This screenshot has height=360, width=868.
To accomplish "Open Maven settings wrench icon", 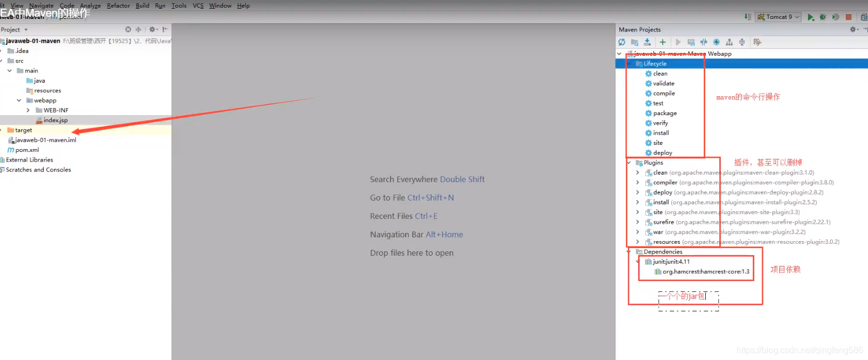I will [757, 42].
